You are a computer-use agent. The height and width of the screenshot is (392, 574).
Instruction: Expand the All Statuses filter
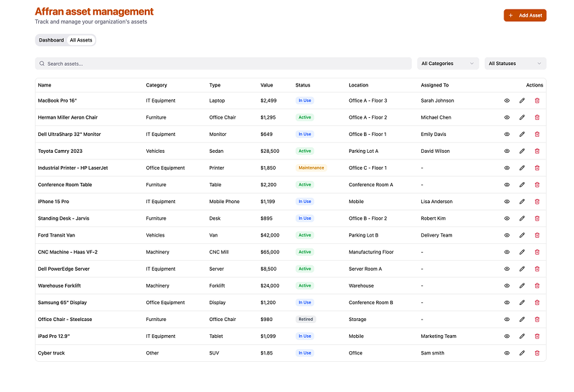(x=515, y=64)
